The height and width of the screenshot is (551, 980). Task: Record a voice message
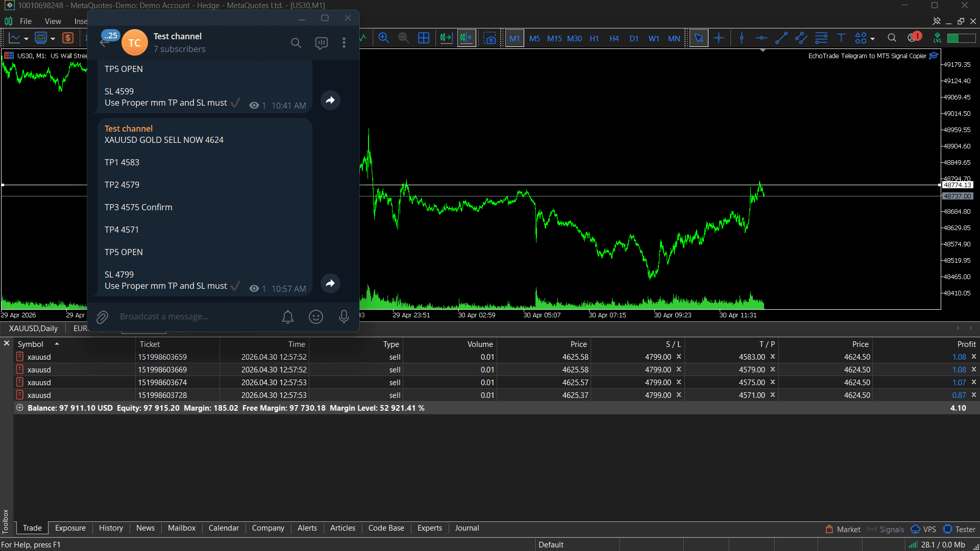coord(344,317)
